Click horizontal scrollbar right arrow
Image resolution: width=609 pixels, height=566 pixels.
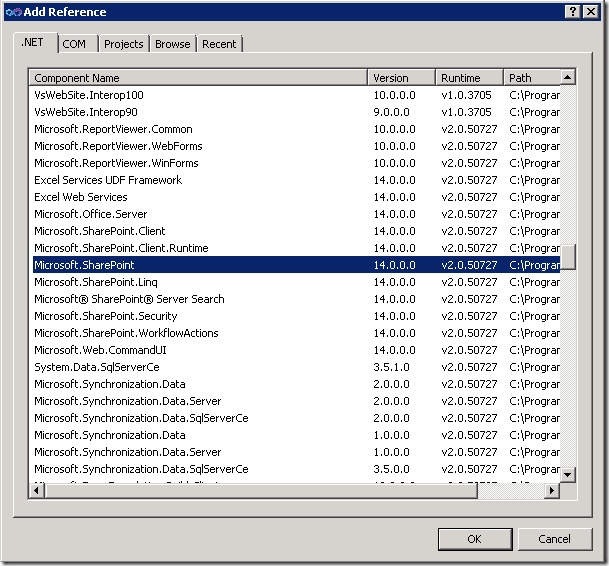click(552, 491)
